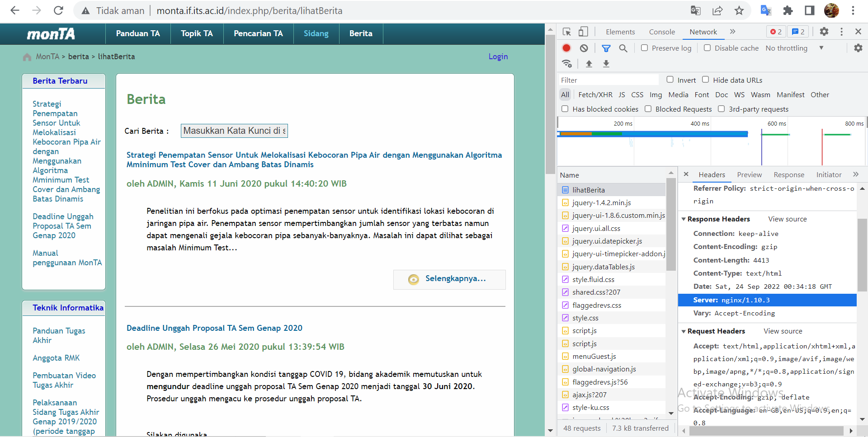Viewport: 868px width, 437px height.
Task: Toggle the network filter funnel icon
Action: 606,48
